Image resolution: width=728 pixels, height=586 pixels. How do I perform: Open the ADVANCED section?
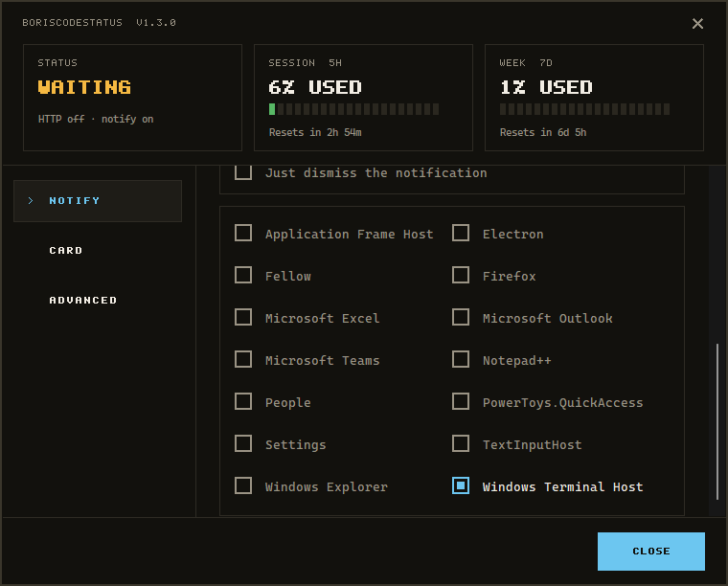[83, 301]
